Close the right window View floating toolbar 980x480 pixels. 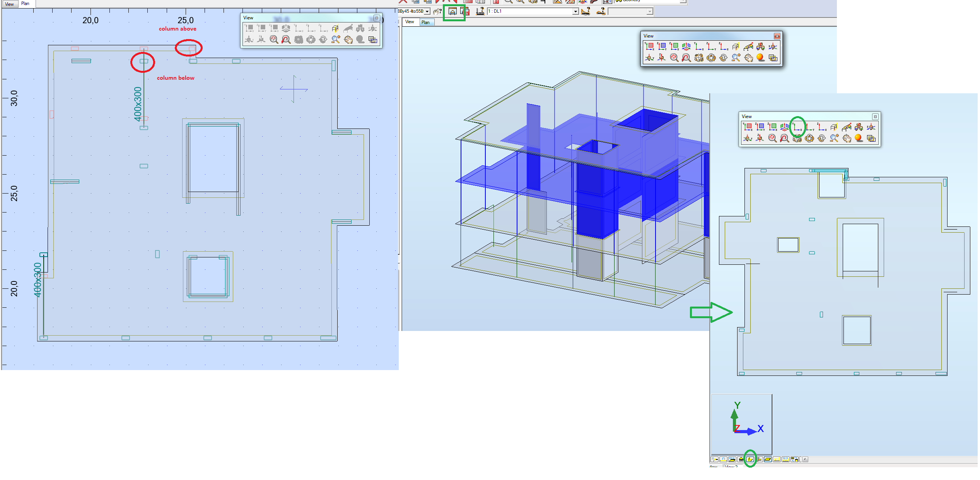875,117
